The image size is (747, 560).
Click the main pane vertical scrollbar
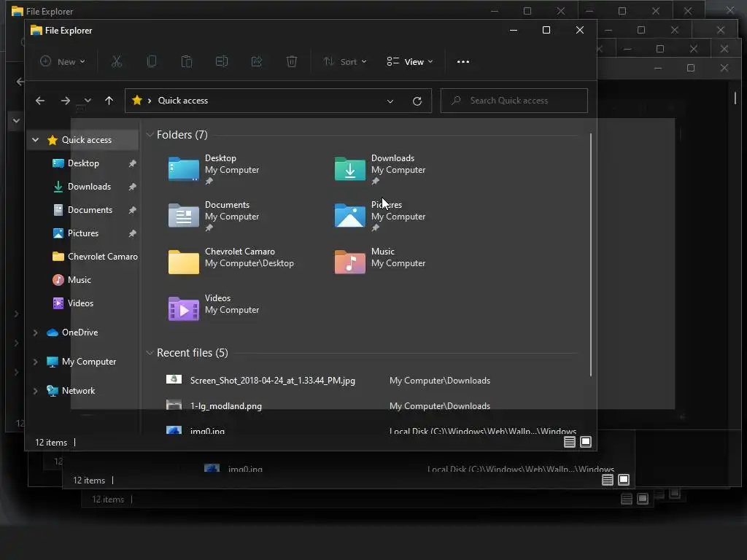click(x=591, y=254)
